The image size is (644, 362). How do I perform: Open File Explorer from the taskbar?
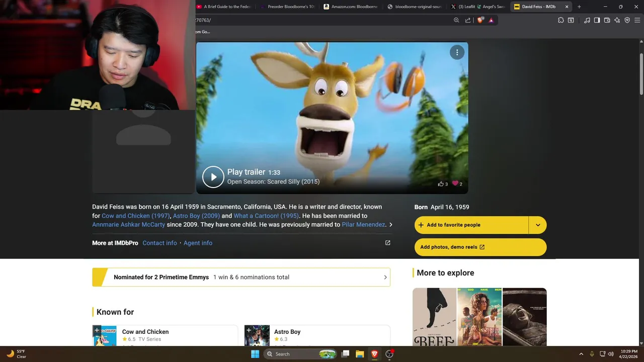tap(360, 354)
